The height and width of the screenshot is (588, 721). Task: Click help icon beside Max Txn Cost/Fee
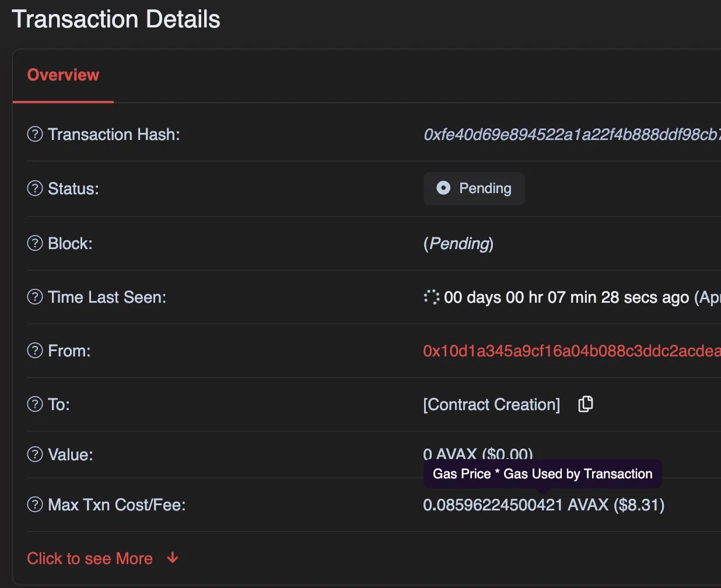(35, 505)
